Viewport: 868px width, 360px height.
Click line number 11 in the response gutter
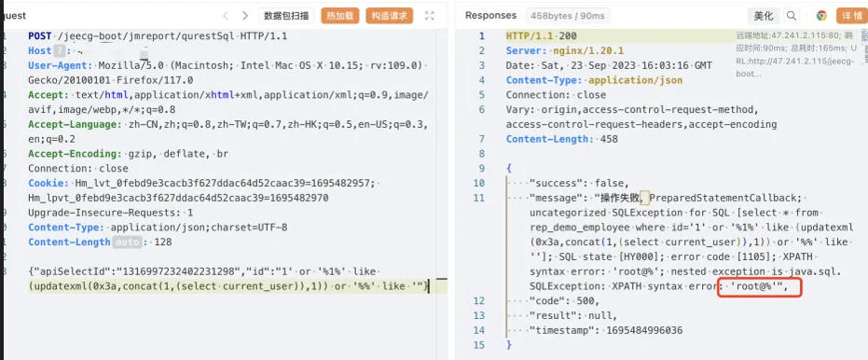(x=479, y=198)
